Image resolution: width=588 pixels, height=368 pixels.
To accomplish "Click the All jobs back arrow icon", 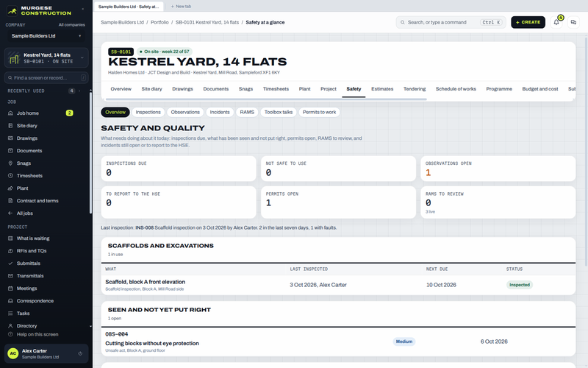I will (x=10, y=213).
